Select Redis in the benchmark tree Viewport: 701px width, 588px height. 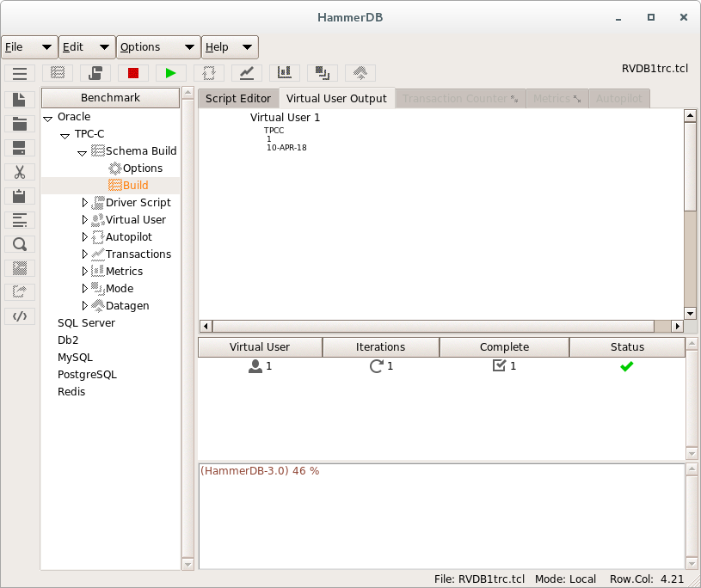tap(71, 392)
